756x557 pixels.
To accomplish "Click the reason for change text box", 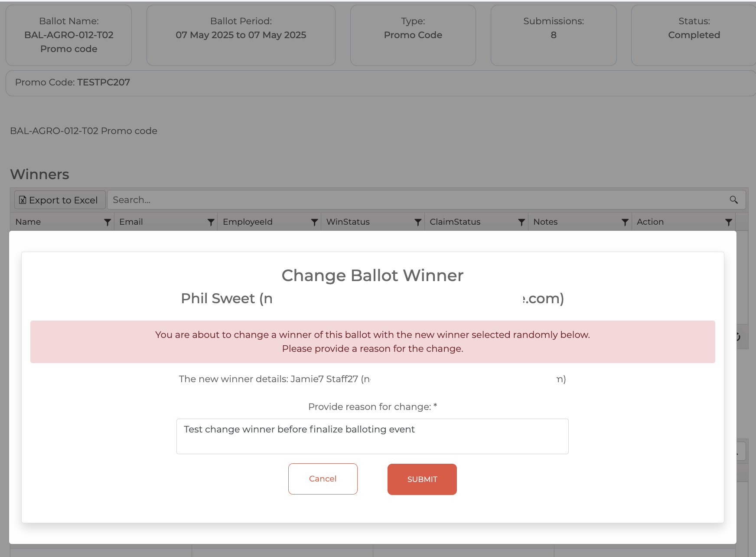I will pyautogui.click(x=372, y=436).
